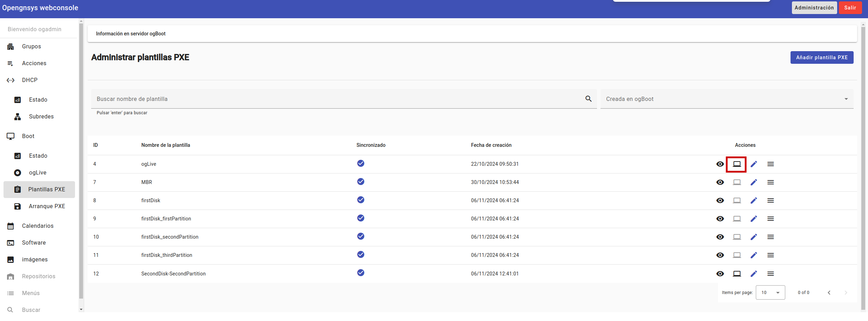Edit the MBR template with pencil icon
This screenshot has height=321, width=868.
(753, 182)
